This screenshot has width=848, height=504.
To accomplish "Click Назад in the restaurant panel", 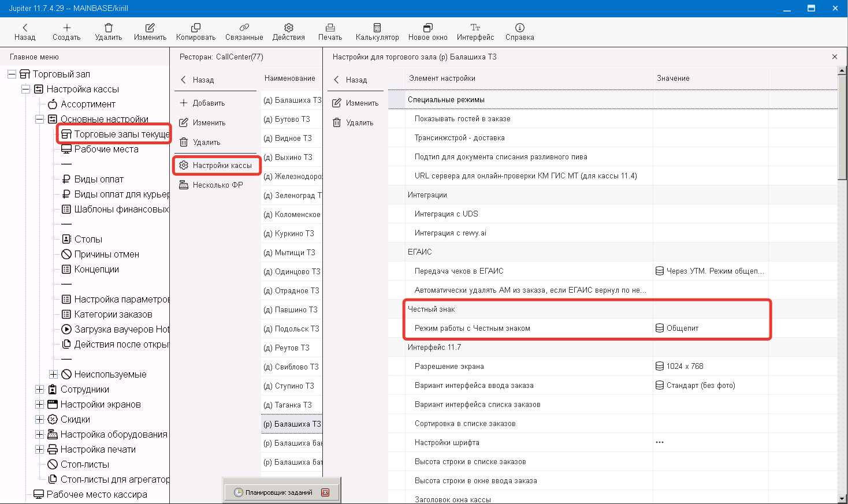I will pyautogui.click(x=197, y=80).
